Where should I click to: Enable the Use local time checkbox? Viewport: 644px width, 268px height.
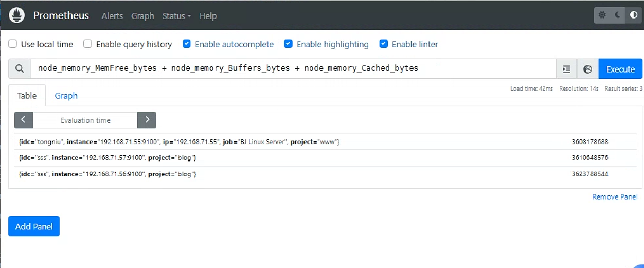[13, 44]
